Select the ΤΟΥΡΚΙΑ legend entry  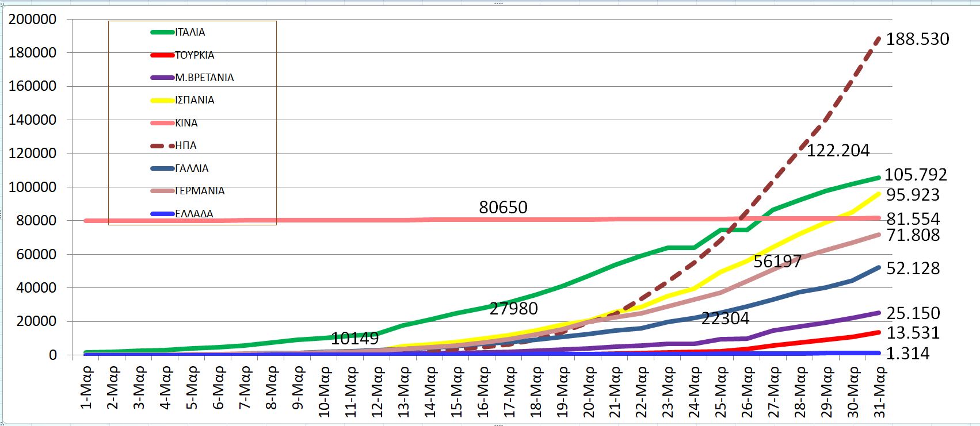pos(195,55)
